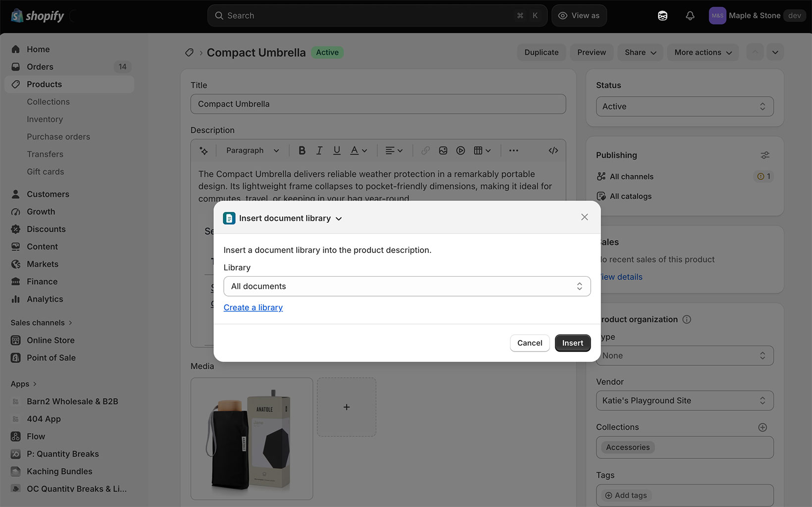
Task: Open Collections under Products
Action: (x=48, y=102)
